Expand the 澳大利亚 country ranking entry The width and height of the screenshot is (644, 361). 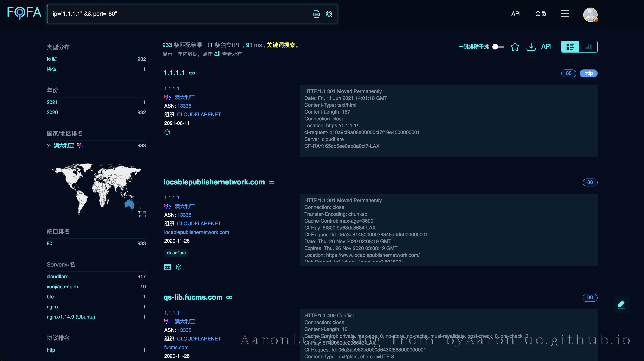pyautogui.click(x=49, y=146)
